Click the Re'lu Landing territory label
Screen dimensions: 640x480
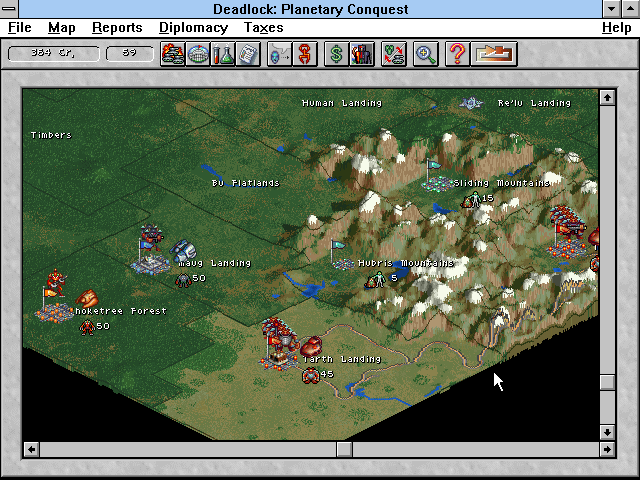(534, 103)
